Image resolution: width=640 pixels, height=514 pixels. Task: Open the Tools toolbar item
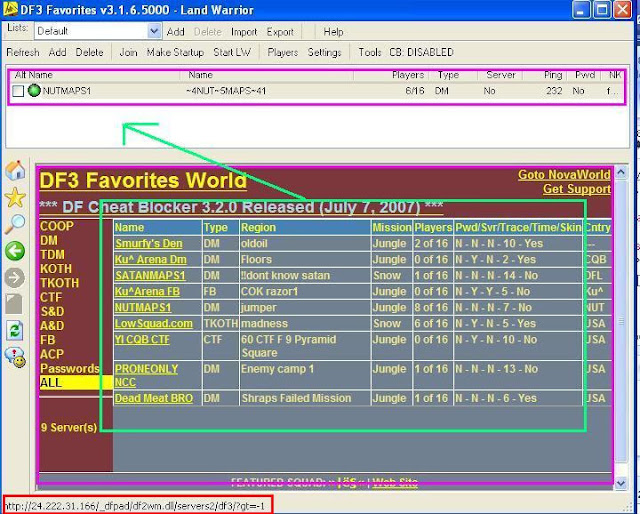click(x=369, y=52)
